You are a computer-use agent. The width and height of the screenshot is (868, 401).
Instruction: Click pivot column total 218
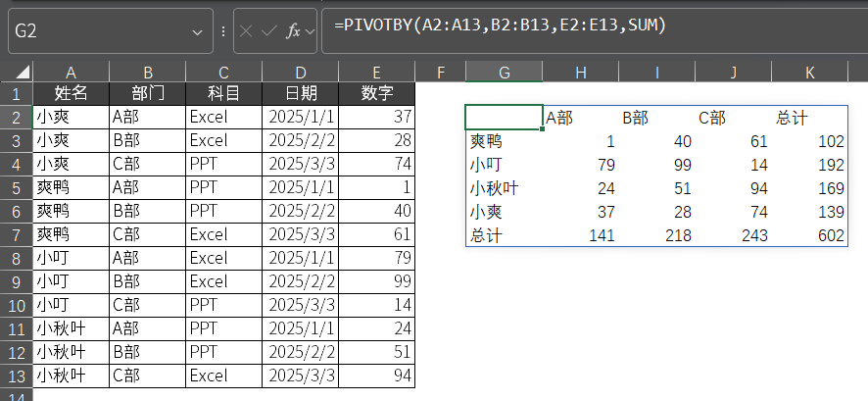(x=657, y=235)
